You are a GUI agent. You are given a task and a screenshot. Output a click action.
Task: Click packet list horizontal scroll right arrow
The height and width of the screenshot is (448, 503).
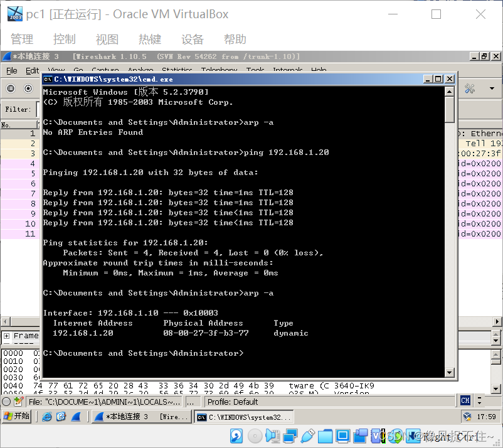(497, 321)
